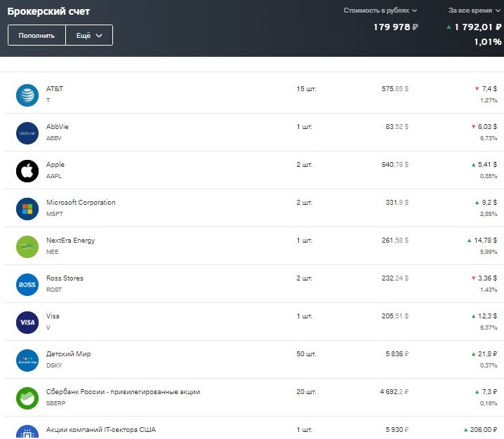
Task: Open the AT&T stock name
Action: 55,89
